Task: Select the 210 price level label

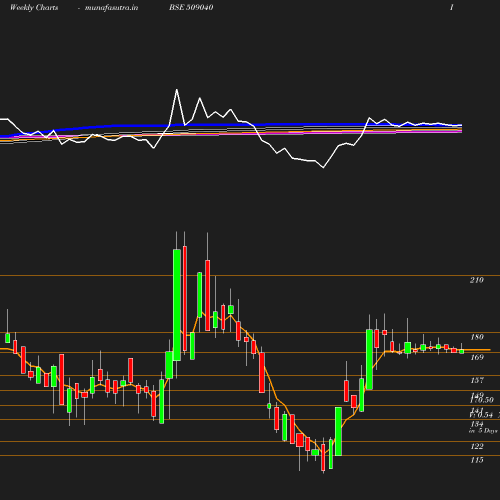Action: pyautogui.click(x=477, y=280)
